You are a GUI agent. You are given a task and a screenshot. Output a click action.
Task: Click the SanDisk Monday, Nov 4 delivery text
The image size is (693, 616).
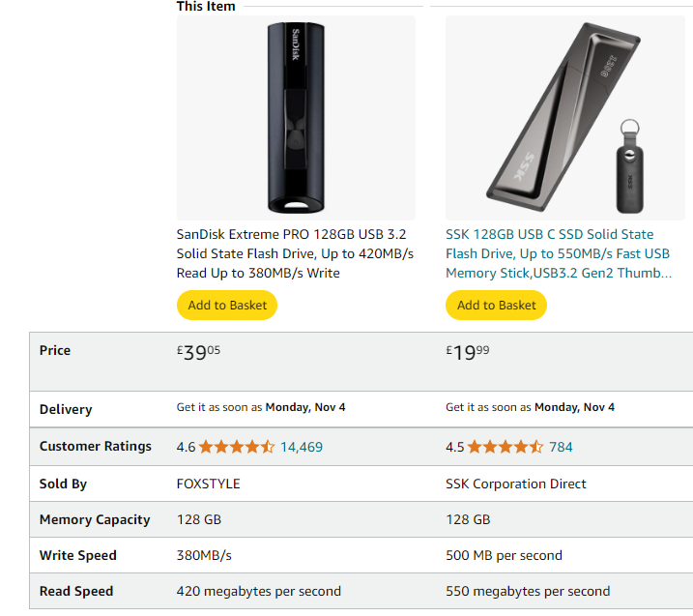tap(305, 407)
